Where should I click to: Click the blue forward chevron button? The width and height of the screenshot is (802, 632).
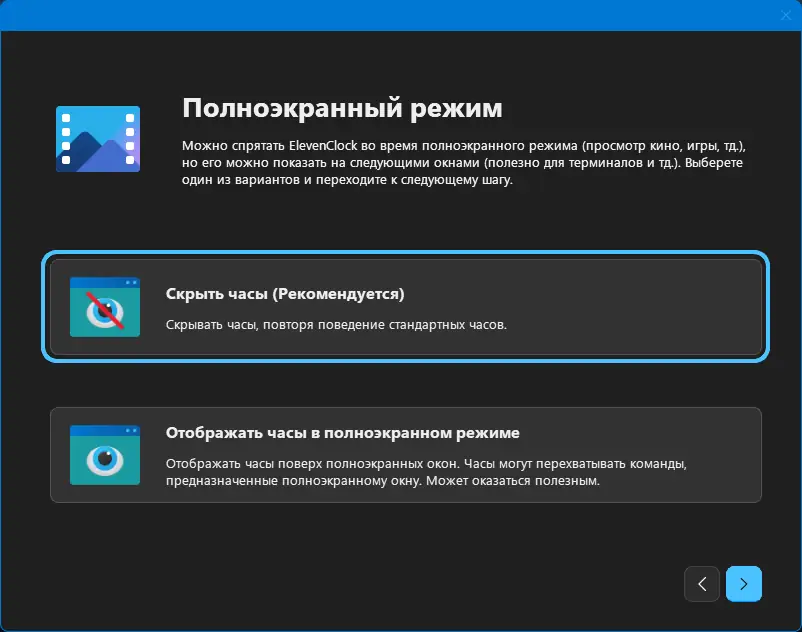point(744,584)
